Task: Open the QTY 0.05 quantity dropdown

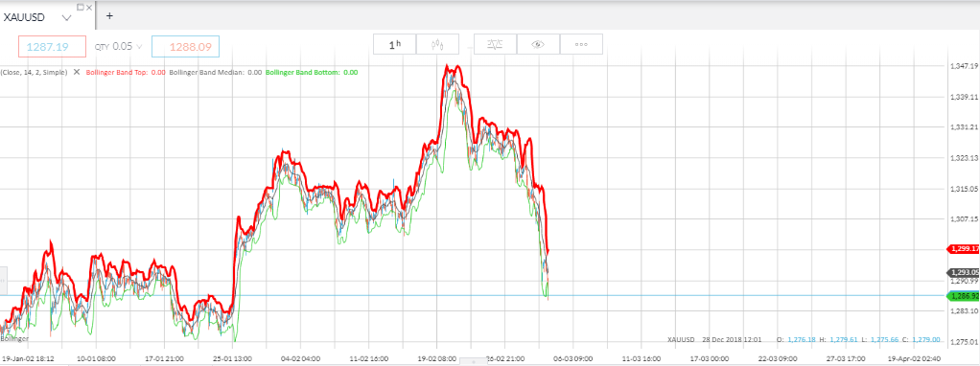Action: tap(118, 46)
